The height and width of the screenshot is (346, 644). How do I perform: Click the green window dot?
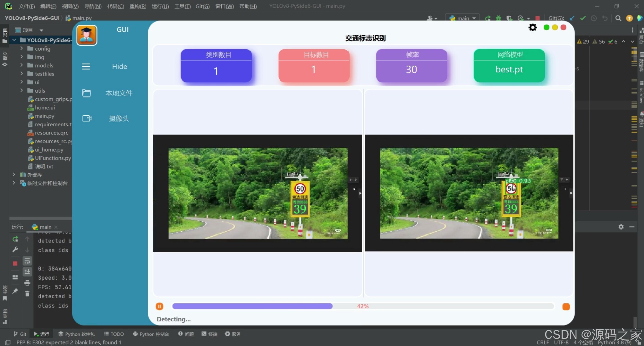click(547, 28)
